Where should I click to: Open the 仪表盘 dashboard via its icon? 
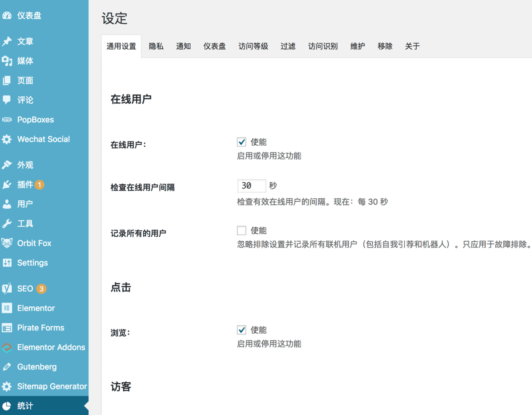point(7,15)
